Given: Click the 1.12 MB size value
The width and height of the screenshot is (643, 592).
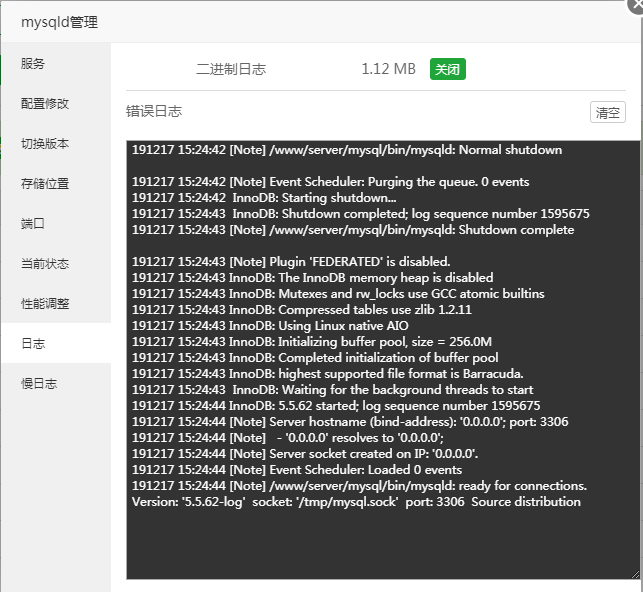Looking at the screenshot, I should click(x=388, y=69).
